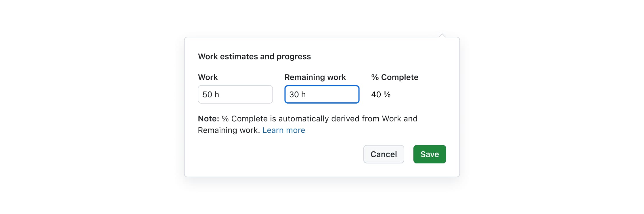Click inside the Work input field
The width and height of the screenshot is (644, 214).
(235, 94)
